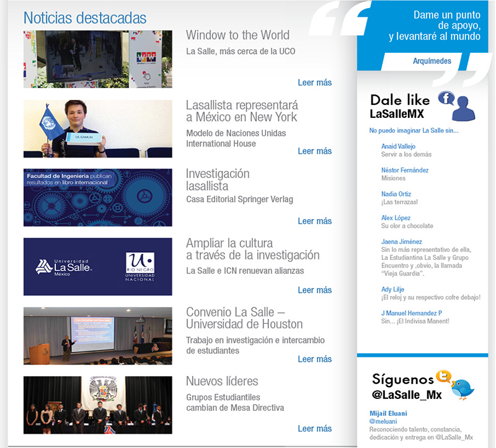The height and width of the screenshot is (448, 496).
Task: Read more about Window to the World
Action: point(314,83)
